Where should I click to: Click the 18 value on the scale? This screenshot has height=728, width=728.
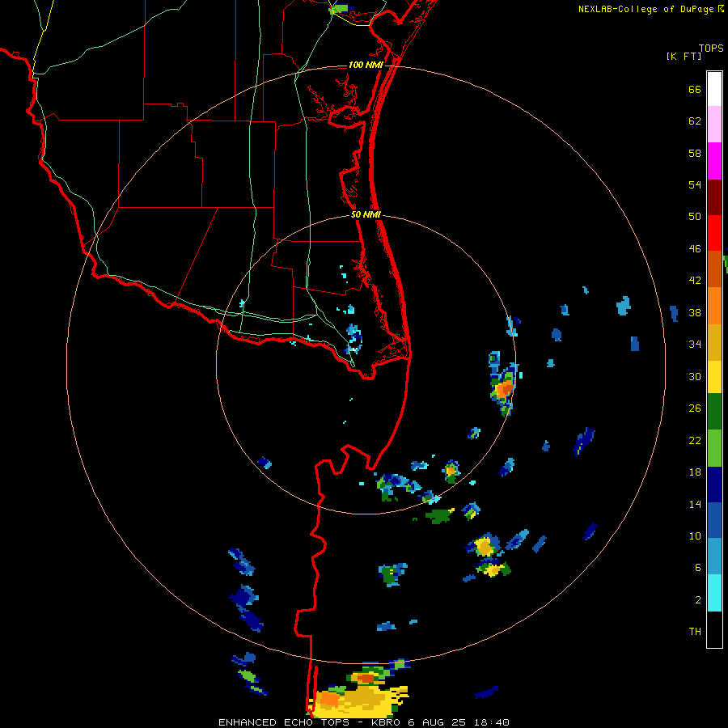point(695,472)
